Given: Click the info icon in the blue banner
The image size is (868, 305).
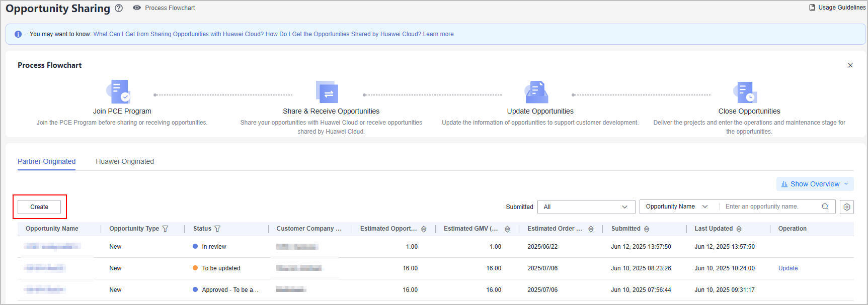Looking at the screenshot, I should pyautogui.click(x=18, y=34).
